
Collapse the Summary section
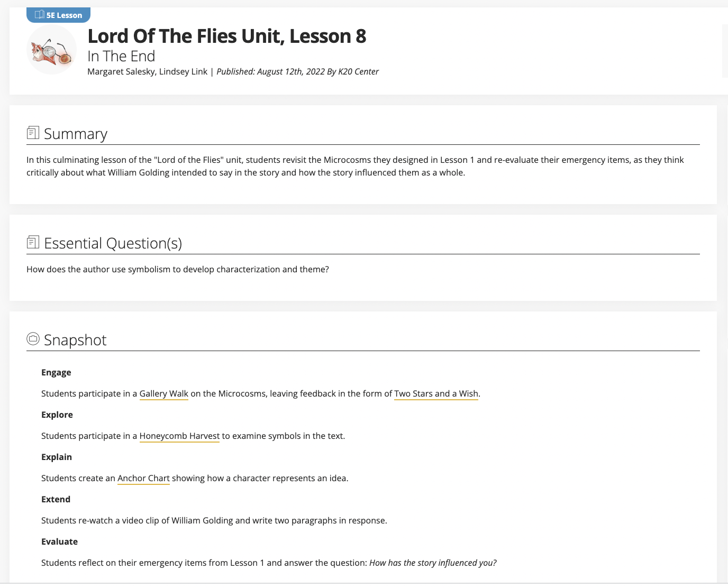click(75, 134)
